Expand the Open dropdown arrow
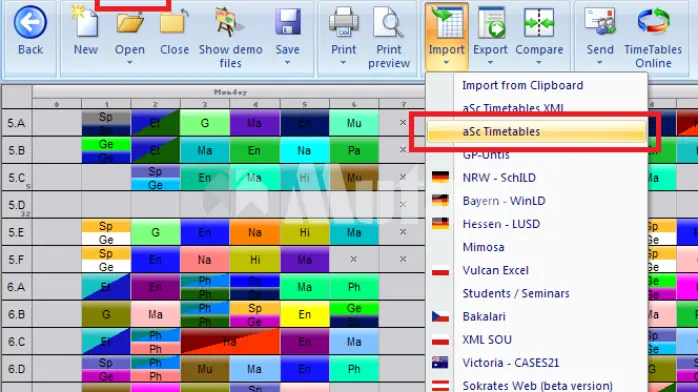The height and width of the screenshot is (392, 698). point(130,63)
